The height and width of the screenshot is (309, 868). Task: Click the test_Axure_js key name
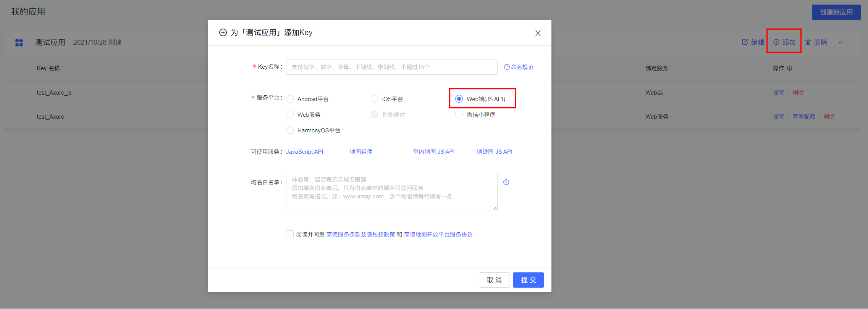pyautogui.click(x=54, y=93)
